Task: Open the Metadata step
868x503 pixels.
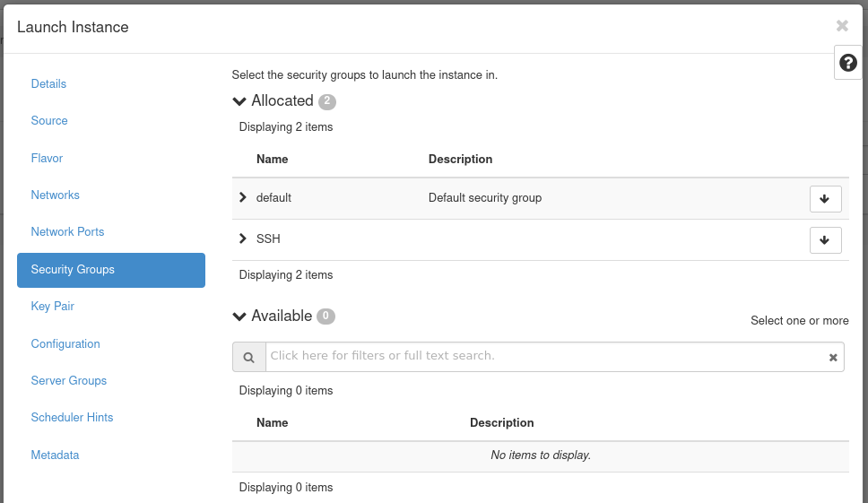Action: pos(55,455)
